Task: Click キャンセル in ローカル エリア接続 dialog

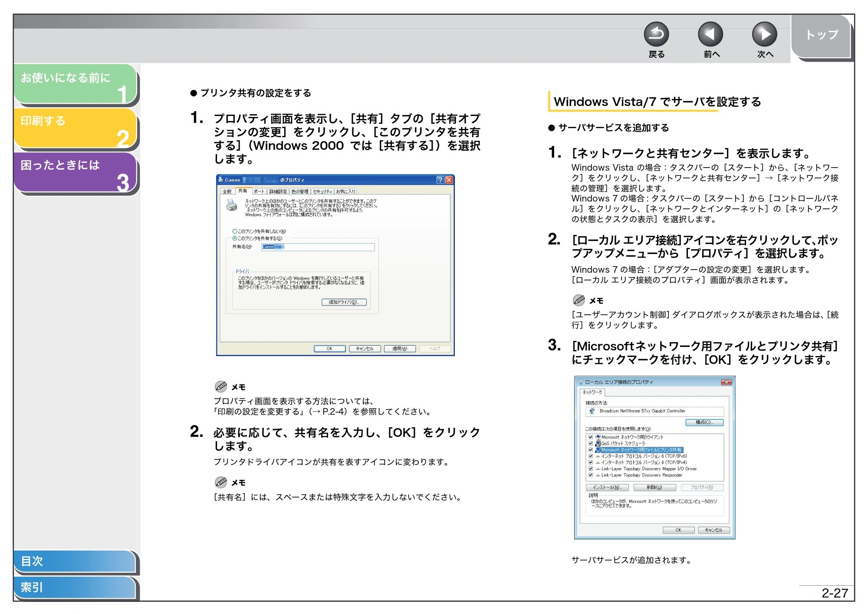Action: coord(714,530)
